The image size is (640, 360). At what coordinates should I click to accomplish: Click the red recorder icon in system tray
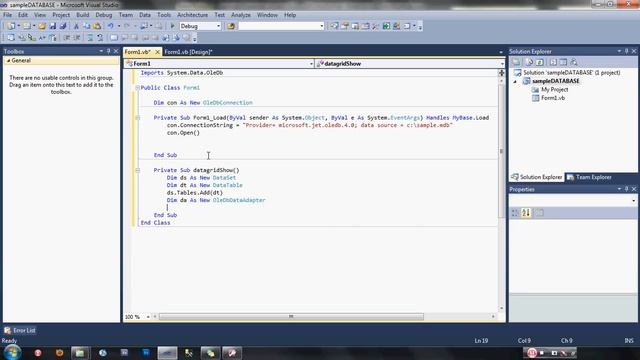tap(532, 352)
